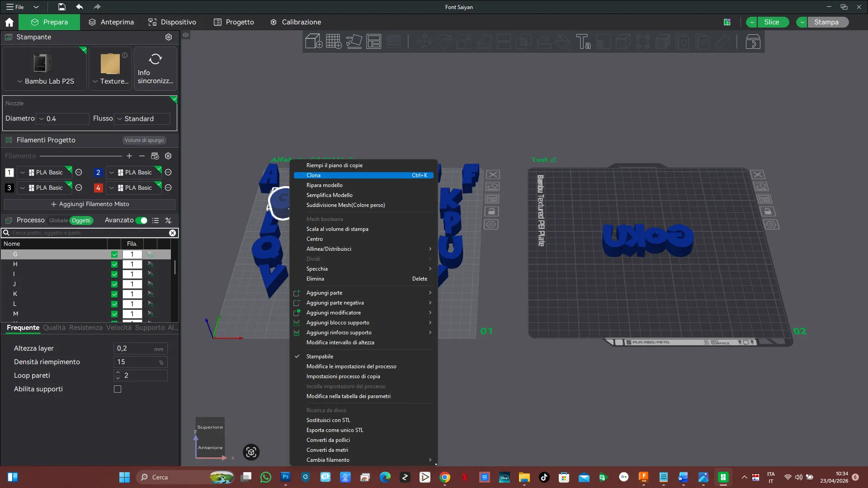Click Aggiungi Filamento Misto button

(x=90, y=204)
